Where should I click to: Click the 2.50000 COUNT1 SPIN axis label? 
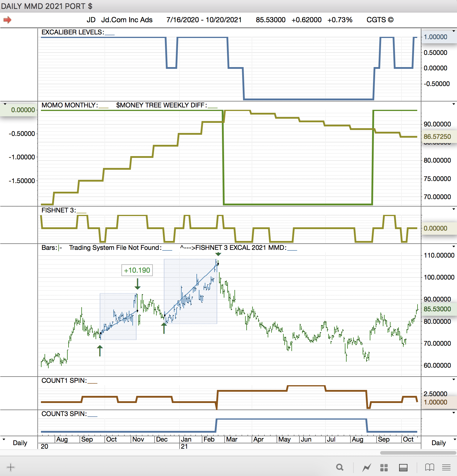(435, 394)
